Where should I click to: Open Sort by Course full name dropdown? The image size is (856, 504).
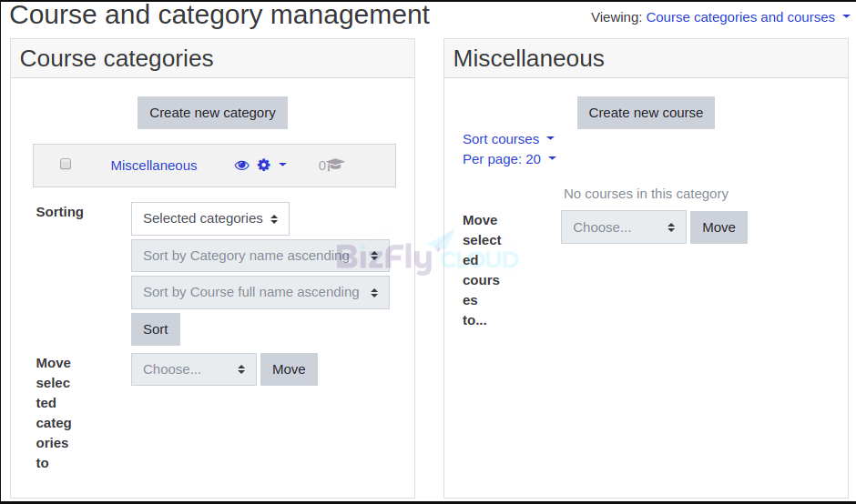click(x=260, y=292)
